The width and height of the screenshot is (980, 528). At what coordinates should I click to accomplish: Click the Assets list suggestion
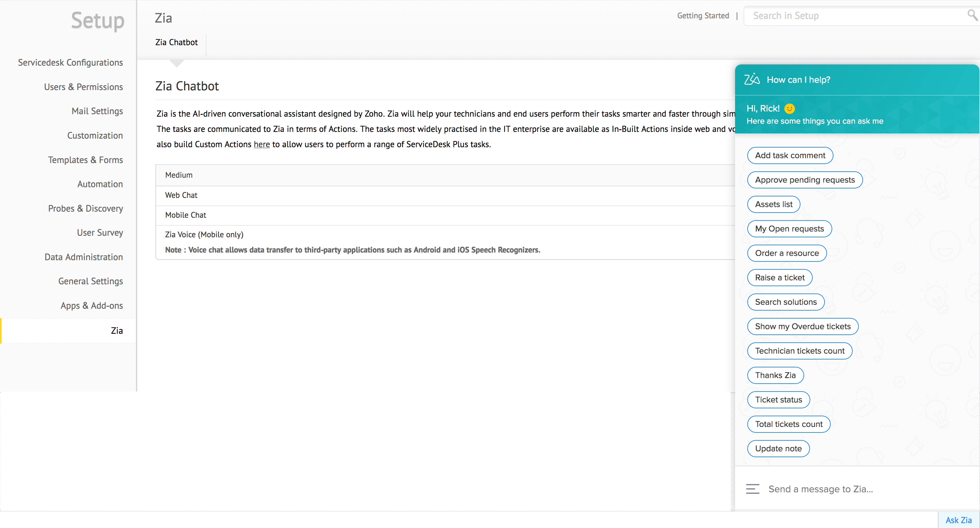[774, 204]
